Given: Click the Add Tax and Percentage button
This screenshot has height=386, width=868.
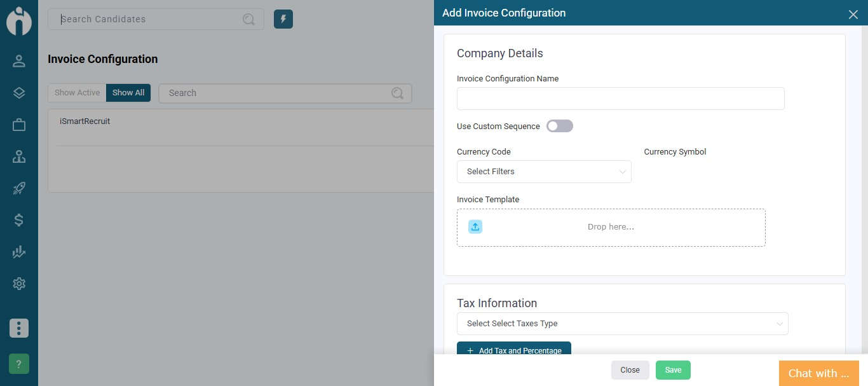Looking at the screenshot, I should pyautogui.click(x=513, y=349).
